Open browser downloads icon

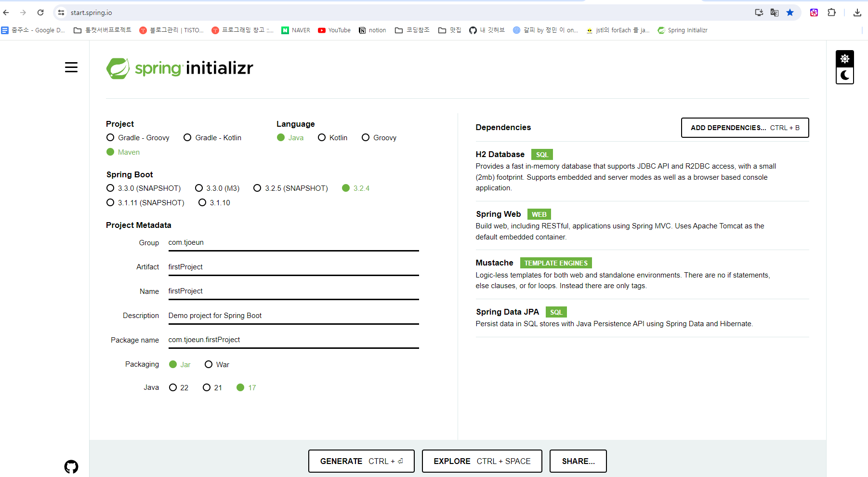tap(857, 13)
